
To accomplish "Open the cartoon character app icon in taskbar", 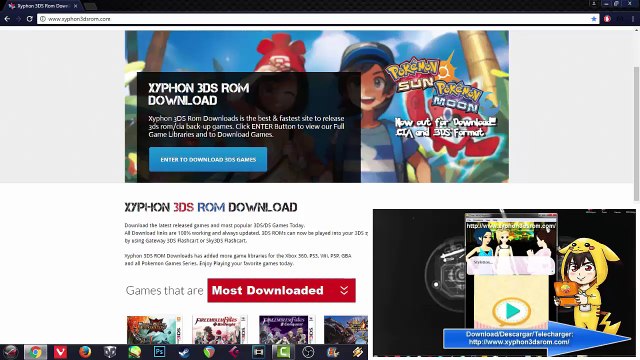I will click(x=333, y=352).
